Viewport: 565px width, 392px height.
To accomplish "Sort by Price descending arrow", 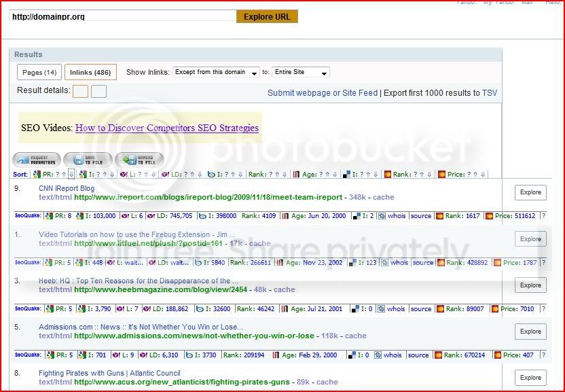I will click(x=484, y=175).
